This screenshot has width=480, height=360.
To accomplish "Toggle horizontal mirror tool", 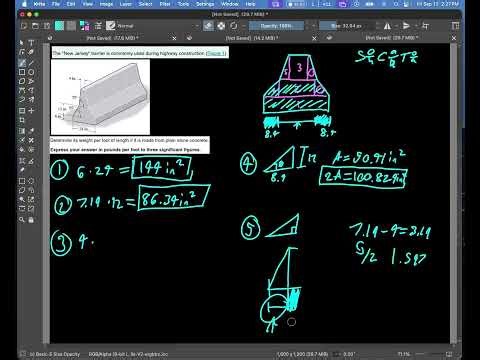I will pos(387,26).
